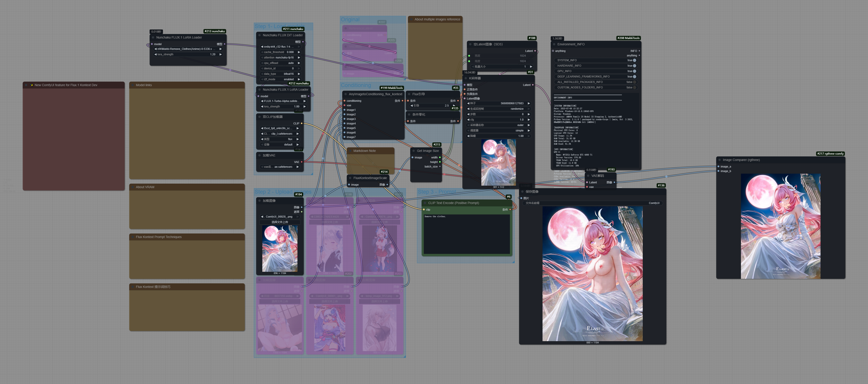
Task: Collapse the Flux Kontext 提示词技巧 note dot
Action: [x=133, y=287]
